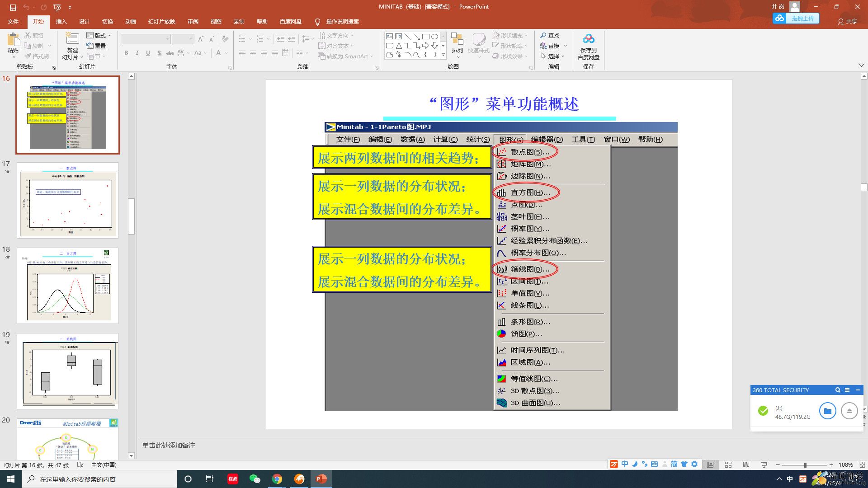Toggle Bold formatting
868x488 pixels.
(126, 53)
